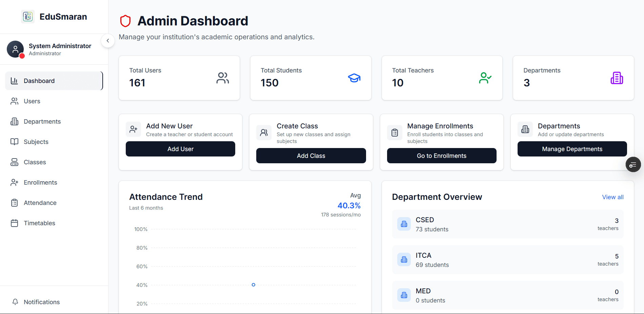The width and height of the screenshot is (644, 314).
Task: Click the Total Students stat card
Action: 310,78
